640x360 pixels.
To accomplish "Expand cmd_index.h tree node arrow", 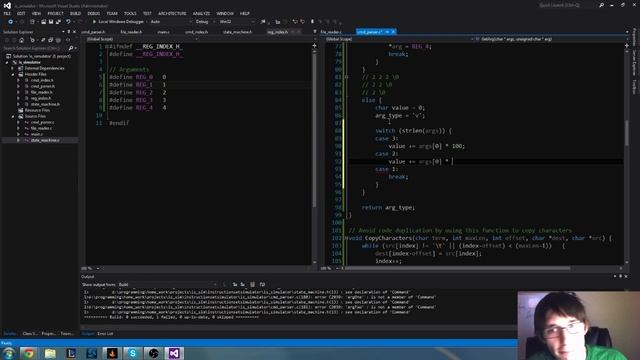I will 18,80.
